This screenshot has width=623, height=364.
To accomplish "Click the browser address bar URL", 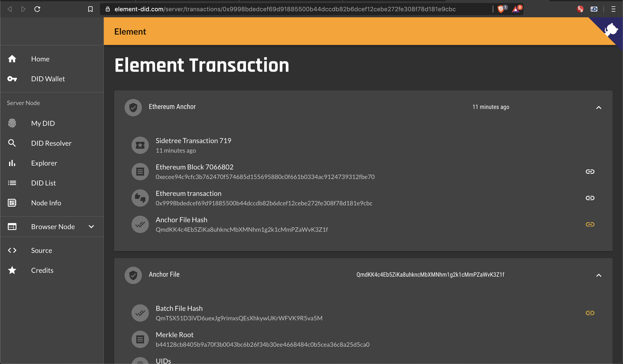I will pyautogui.click(x=284, y=9).
